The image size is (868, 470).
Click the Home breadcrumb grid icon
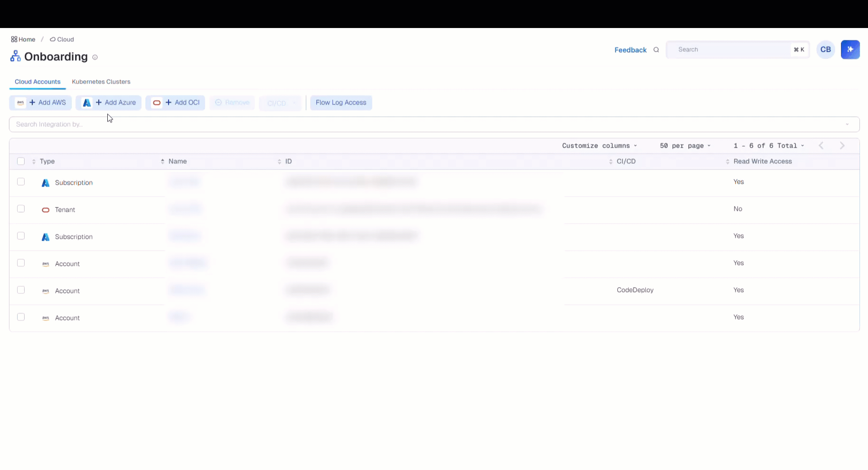point(14,39)
